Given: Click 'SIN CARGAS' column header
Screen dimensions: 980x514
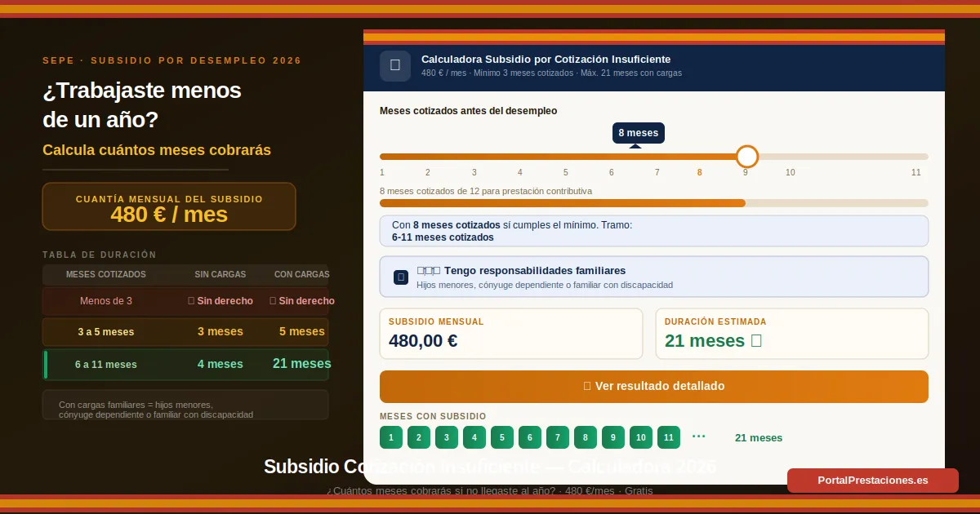Looking at the screenshot, I should coord(220,275).
